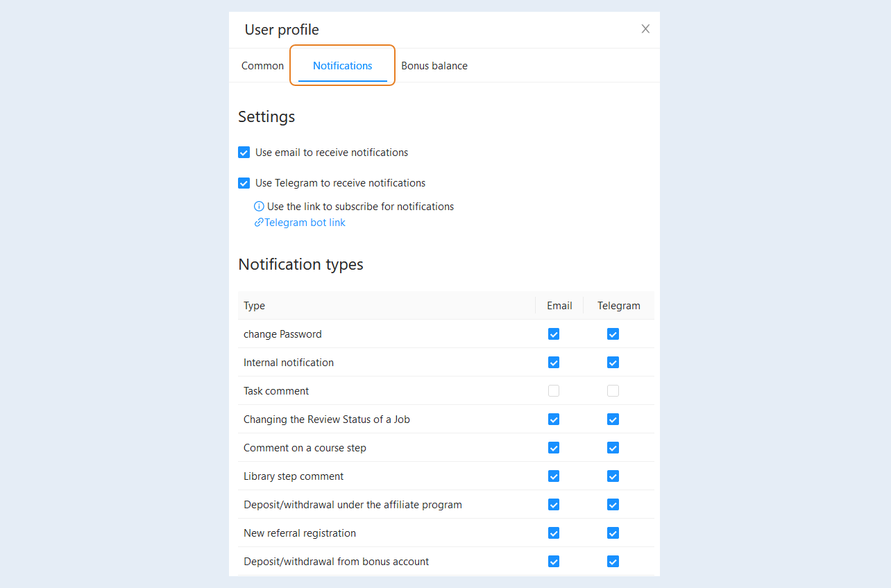The height and width of the screenshot is (588, 891).
Task: Uncheck Telegram for Internal notification
Action: click(613, 363)
